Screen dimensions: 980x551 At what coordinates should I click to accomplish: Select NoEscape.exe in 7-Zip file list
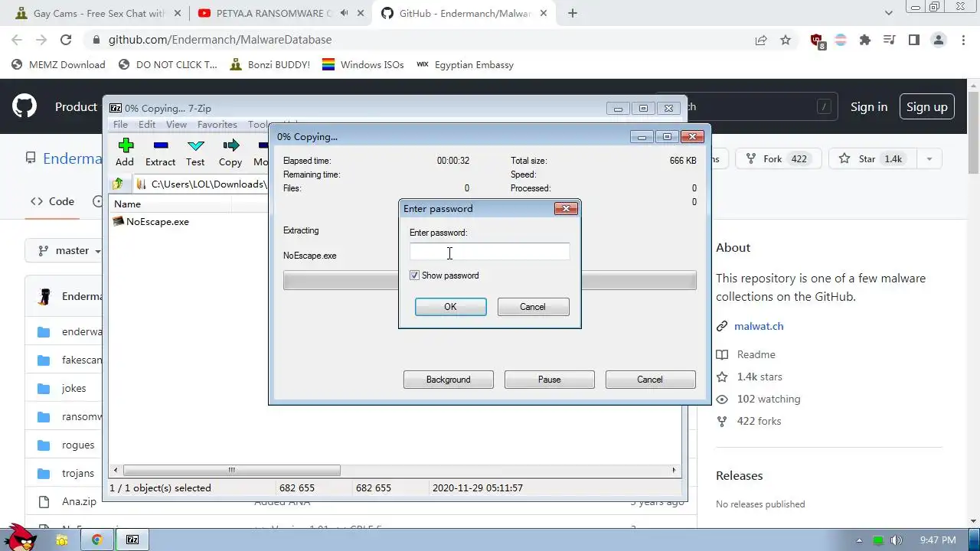point(158,221)
